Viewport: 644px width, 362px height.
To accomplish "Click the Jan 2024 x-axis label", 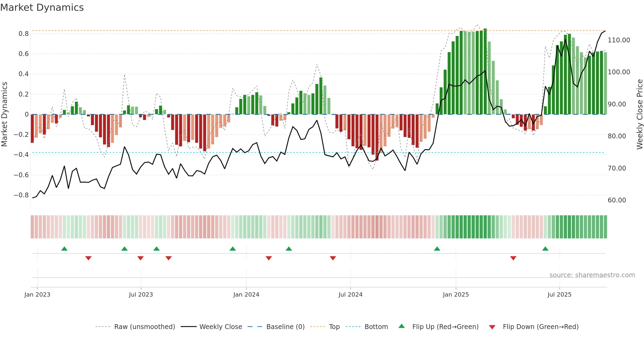I will [246, 294].
